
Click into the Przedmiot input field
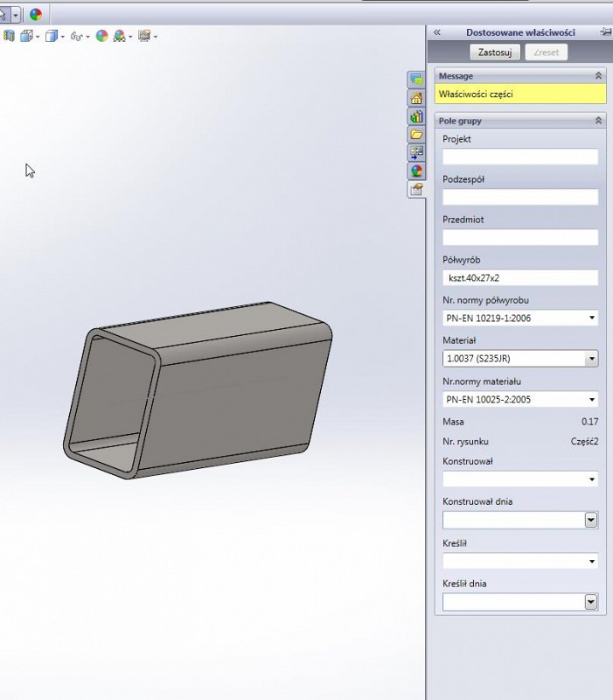[520, 237]
